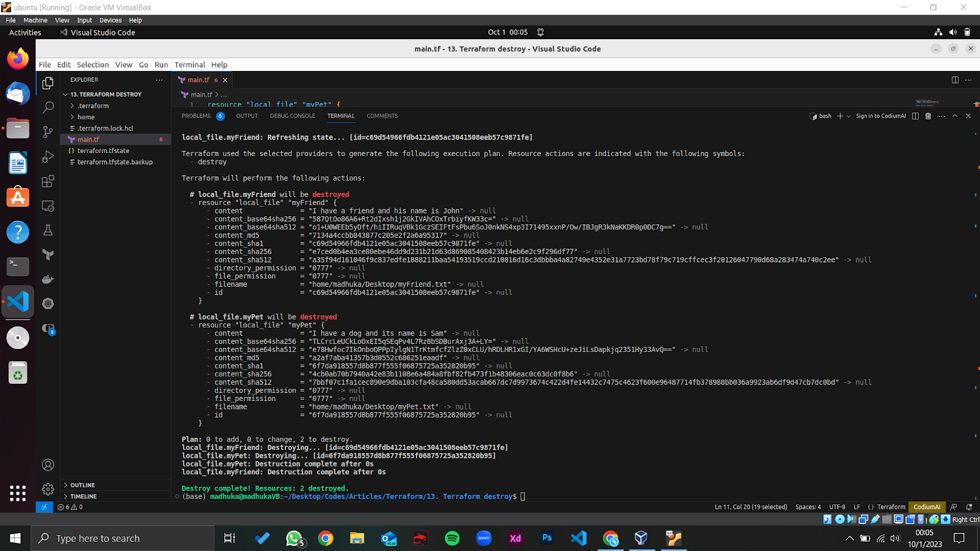Show Applications grid in Ubuntu dock
This screenshot has width=980, height=551.
(18, 493)
